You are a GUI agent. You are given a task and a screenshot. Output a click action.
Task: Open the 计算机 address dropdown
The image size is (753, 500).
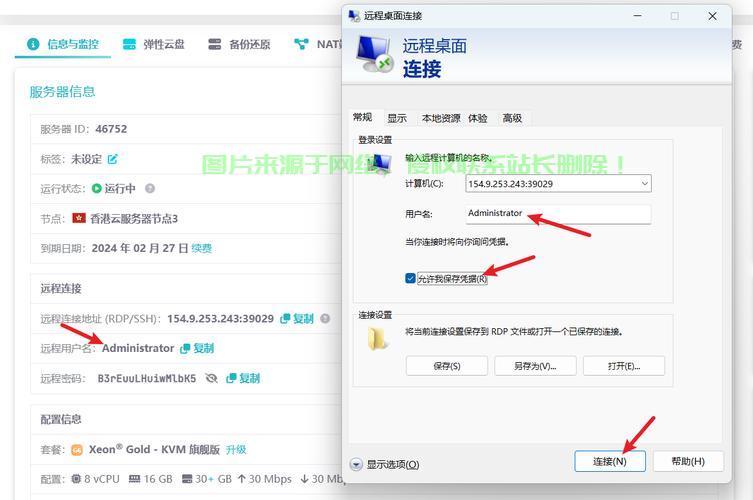click(644, 184)
